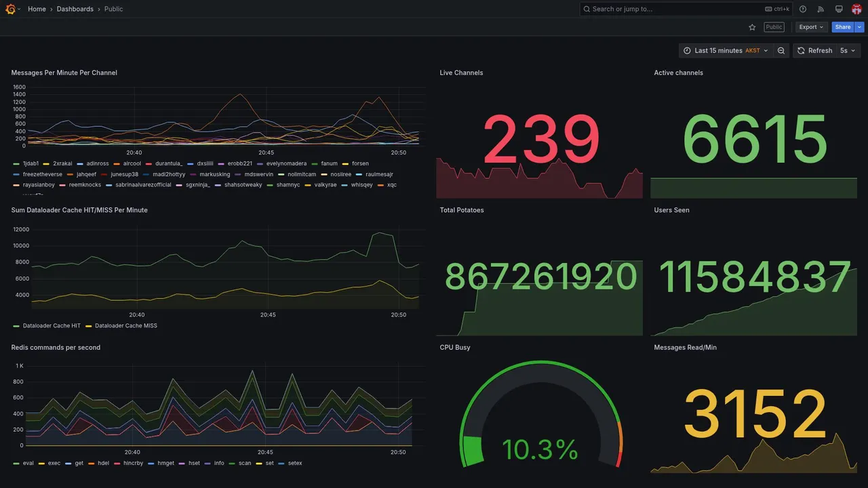Click the Messages Per Minute Per Channel title
Image resolution: width=868 pixels, height=488 pixels.
[64, 73]
